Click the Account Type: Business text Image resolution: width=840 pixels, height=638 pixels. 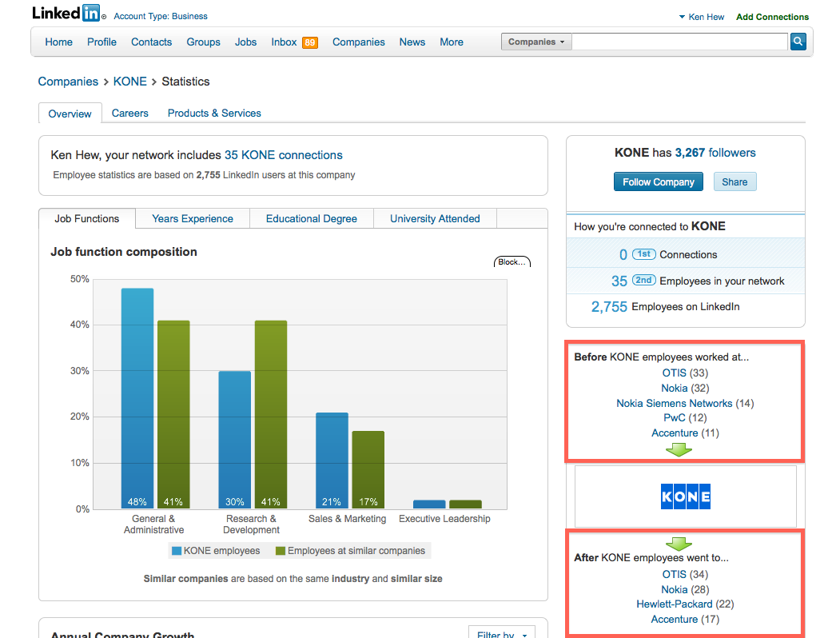click(x=160, y=16)
